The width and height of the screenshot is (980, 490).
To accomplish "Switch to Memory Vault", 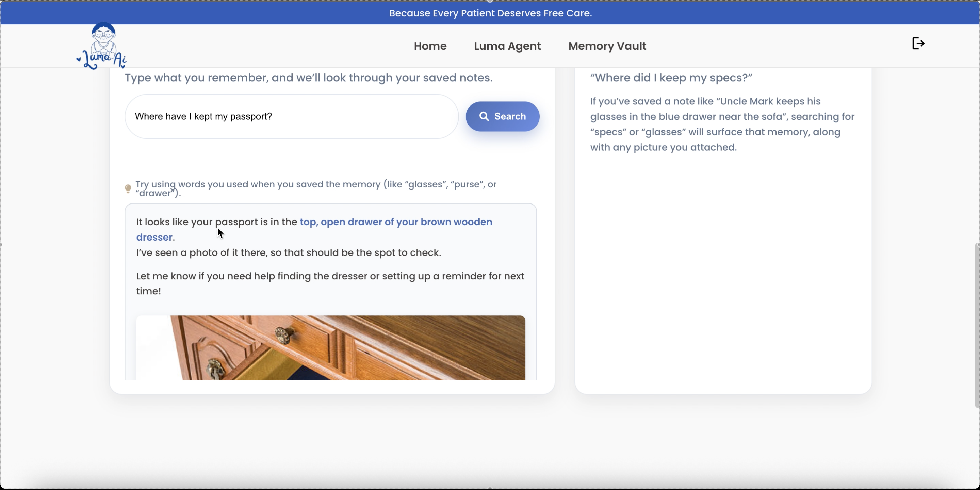I will pos(607,46).
